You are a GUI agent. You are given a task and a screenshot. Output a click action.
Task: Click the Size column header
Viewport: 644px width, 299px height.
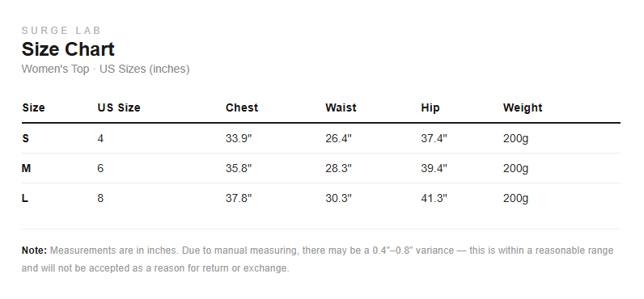click(x=34, y=107)
